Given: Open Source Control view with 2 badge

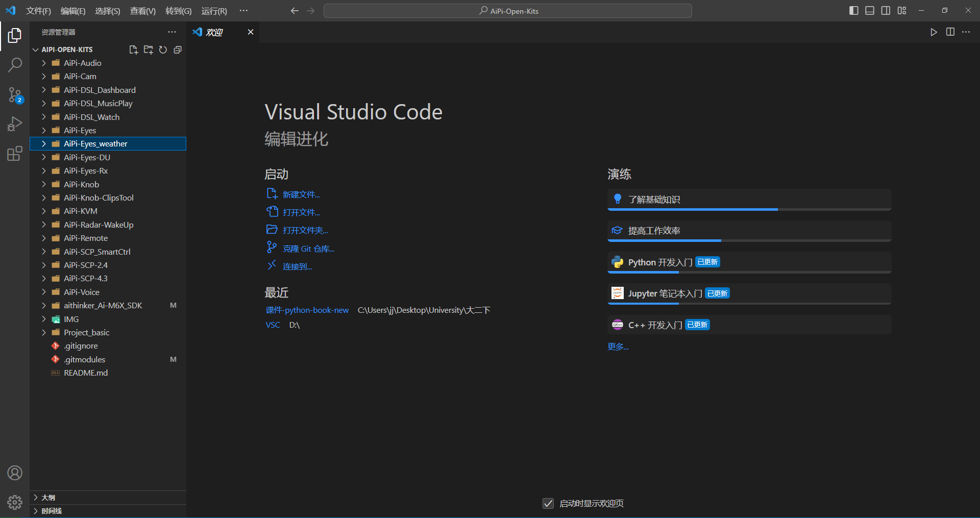Looking at the screenshot, I should (x=15, y=94).
